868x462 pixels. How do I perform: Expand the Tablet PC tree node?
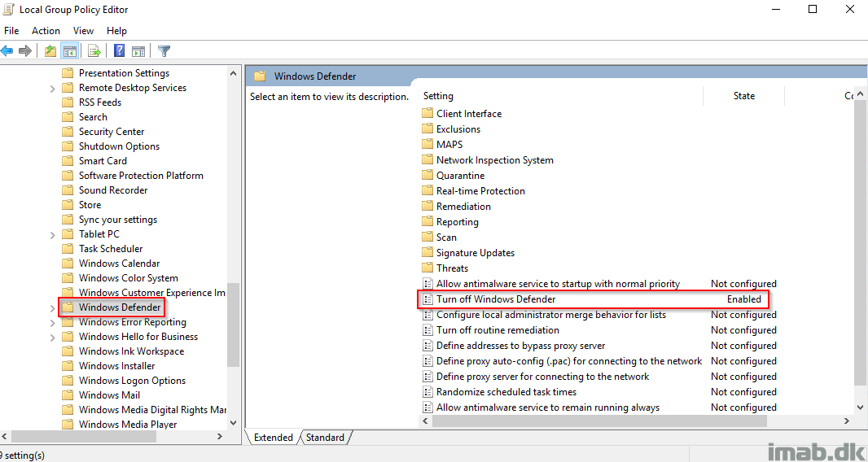53,234
